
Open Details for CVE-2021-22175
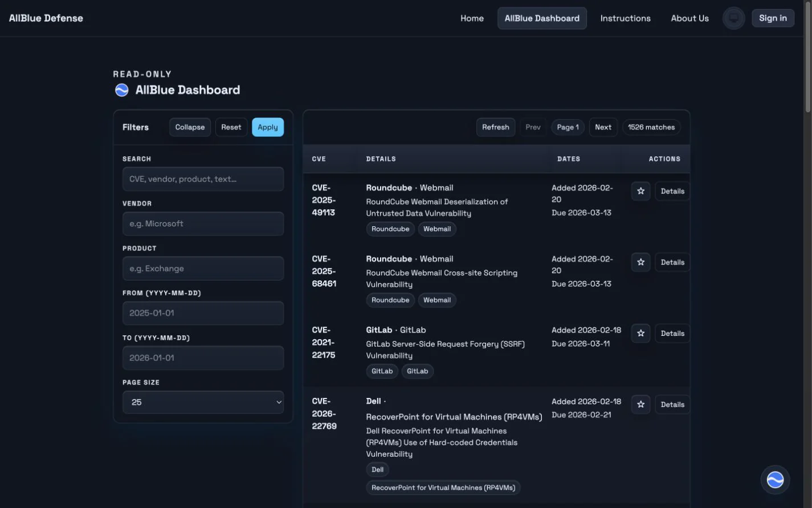point(672,334)
